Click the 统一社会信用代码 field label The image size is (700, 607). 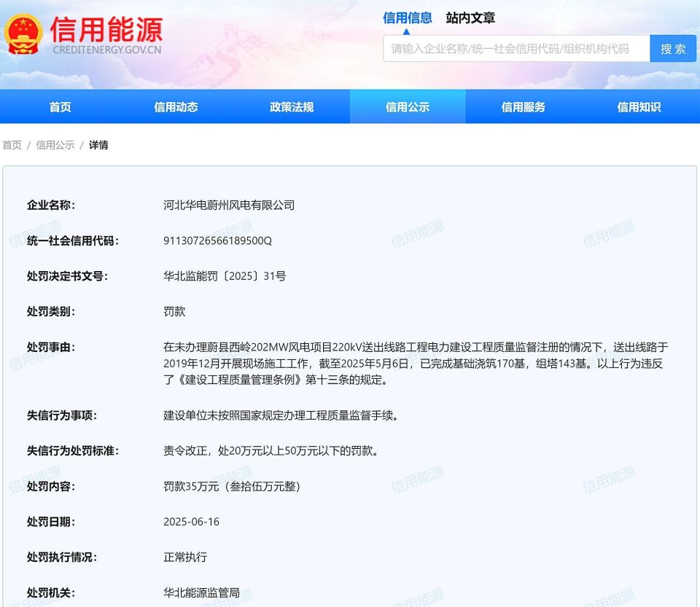73,241
